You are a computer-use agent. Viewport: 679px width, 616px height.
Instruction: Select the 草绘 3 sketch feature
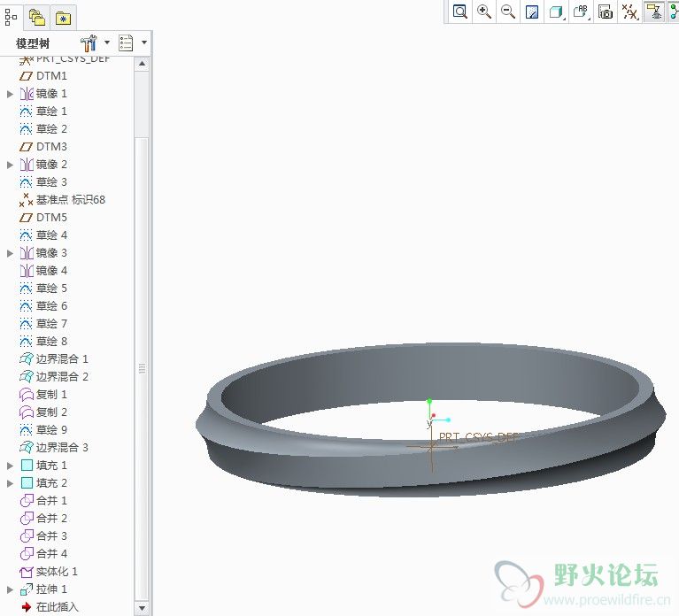[43, 182]
